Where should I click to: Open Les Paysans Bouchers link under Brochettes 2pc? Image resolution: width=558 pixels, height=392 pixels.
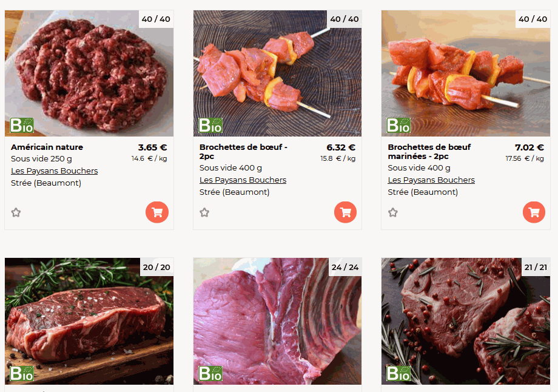[243, 180]
